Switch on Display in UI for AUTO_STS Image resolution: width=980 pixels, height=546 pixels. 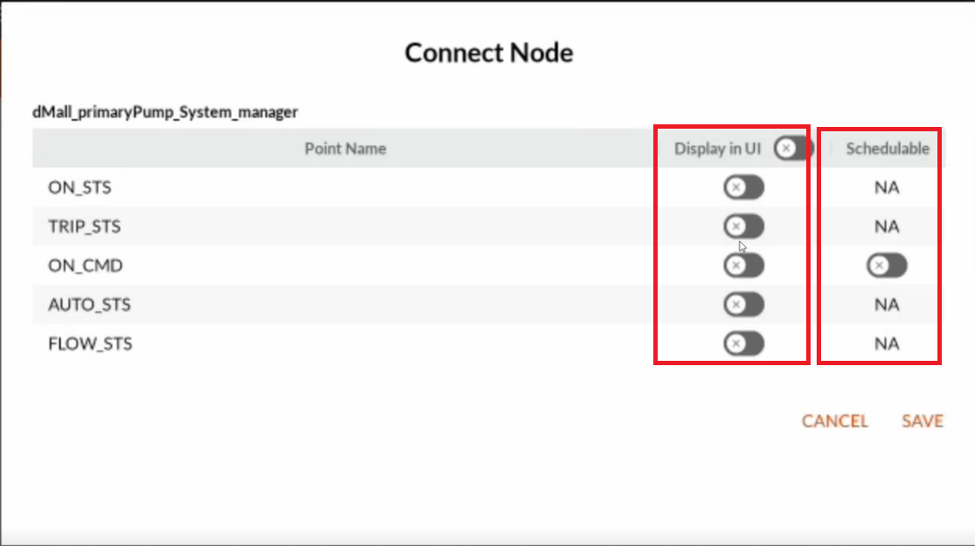[x=744, y=304]
